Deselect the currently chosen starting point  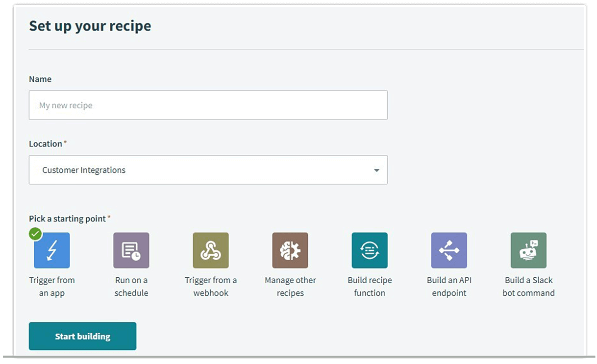pyautogui.click(x=51, y=250)
